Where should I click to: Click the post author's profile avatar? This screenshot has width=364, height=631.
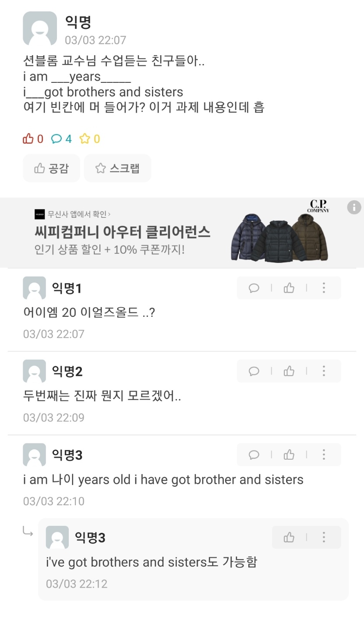pyautogui.click(x=40, y=29)
